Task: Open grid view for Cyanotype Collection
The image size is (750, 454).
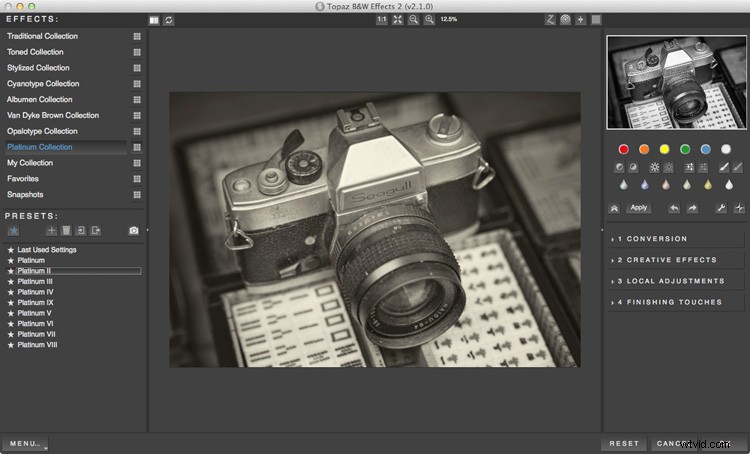Action: (x=137, y=84)
